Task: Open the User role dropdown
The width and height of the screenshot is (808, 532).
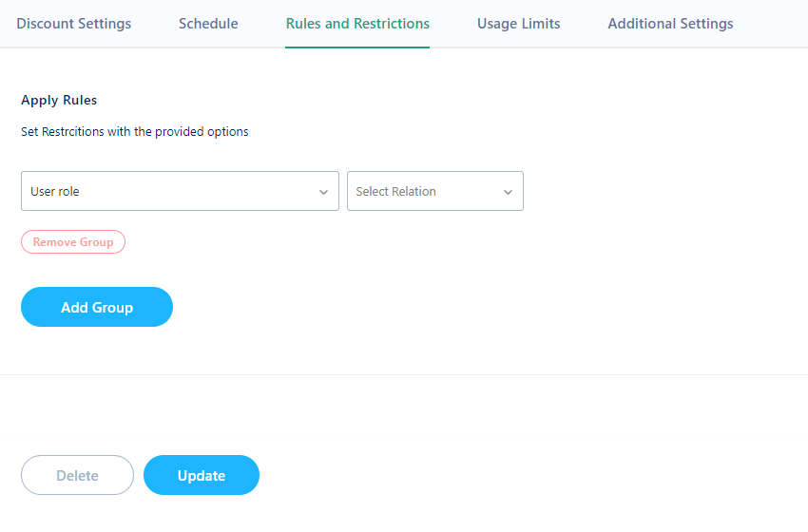Action: tap(180, 191)
